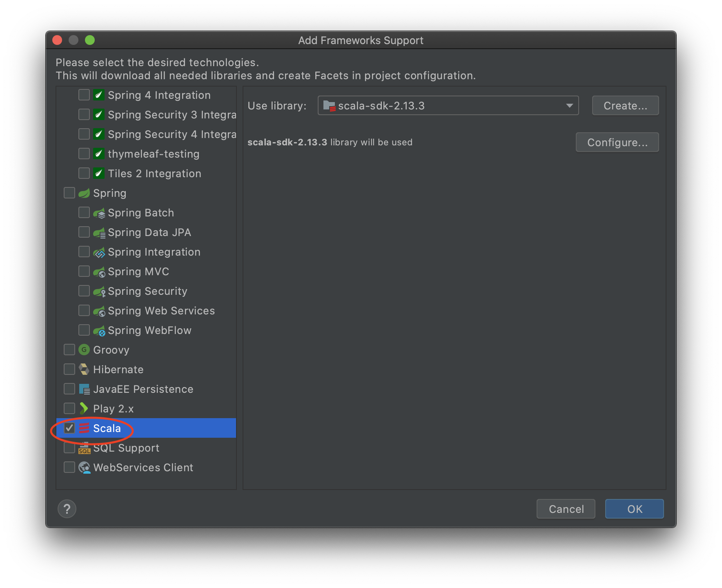Click the Spring 4 Integration thymeleaf icon
The height and width of the screenshot is (588, 722).
click(98, 95)
